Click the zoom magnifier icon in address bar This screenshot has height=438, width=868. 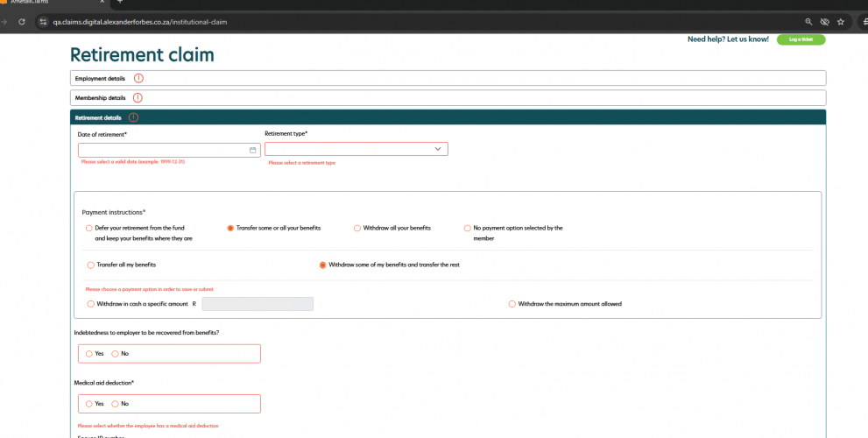click(808, 22)
